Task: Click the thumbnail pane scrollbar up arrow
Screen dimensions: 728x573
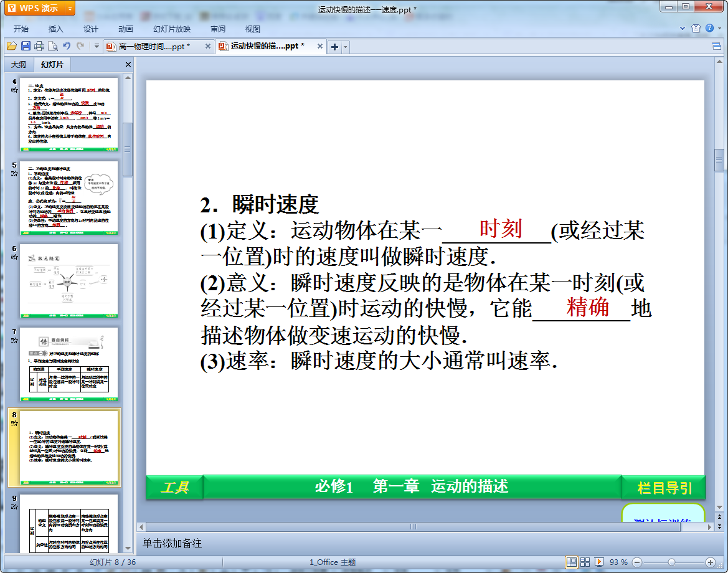Action: click(x=128, y=78)
